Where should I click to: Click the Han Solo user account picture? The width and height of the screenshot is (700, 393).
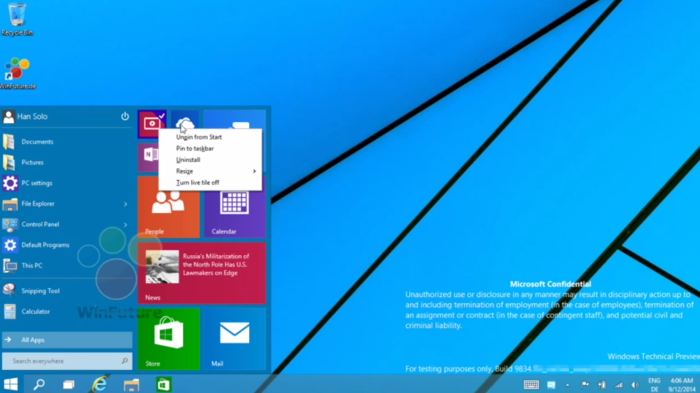pos(8,117)
